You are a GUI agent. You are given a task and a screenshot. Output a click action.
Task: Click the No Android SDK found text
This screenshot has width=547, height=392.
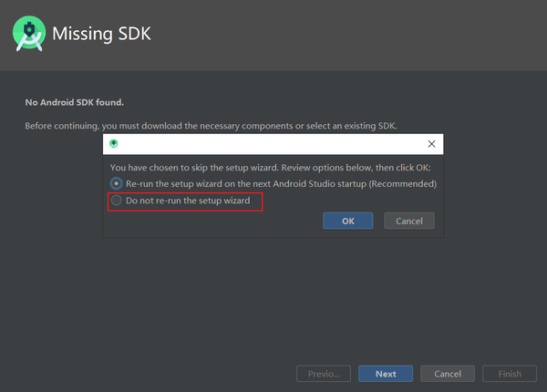pyautogui.click(x=74, y=102)
